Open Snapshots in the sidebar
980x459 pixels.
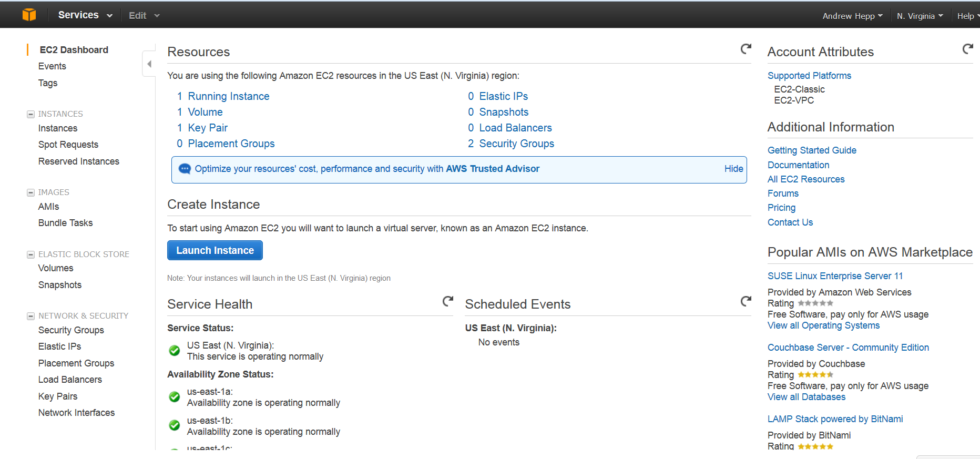tap(60, 285)
